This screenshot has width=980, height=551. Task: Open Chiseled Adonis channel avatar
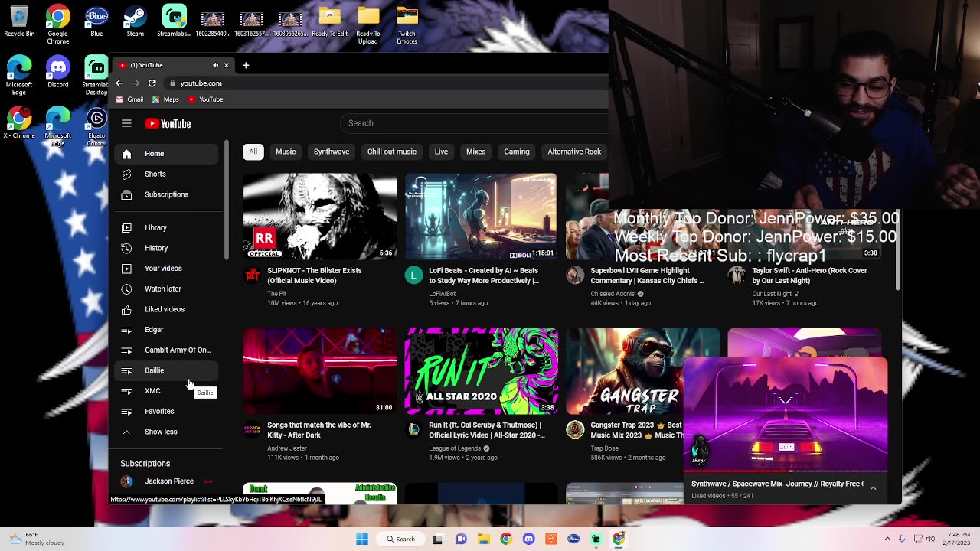(x=575, y=275)
